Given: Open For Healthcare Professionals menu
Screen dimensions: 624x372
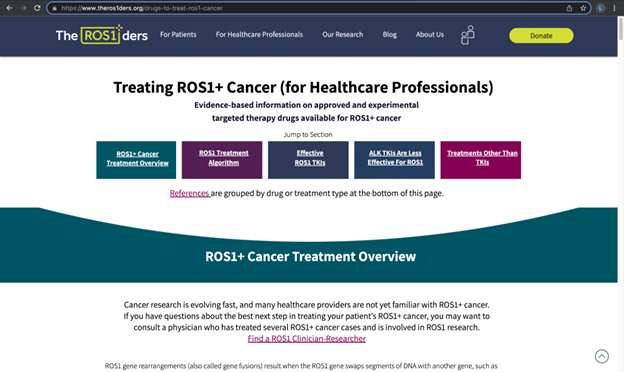Looking at the screenshot, I should 259,35.
